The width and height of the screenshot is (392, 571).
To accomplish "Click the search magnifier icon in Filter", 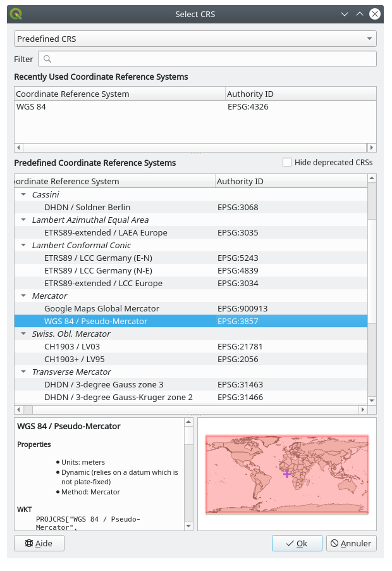I will click(x=46, y=59).
